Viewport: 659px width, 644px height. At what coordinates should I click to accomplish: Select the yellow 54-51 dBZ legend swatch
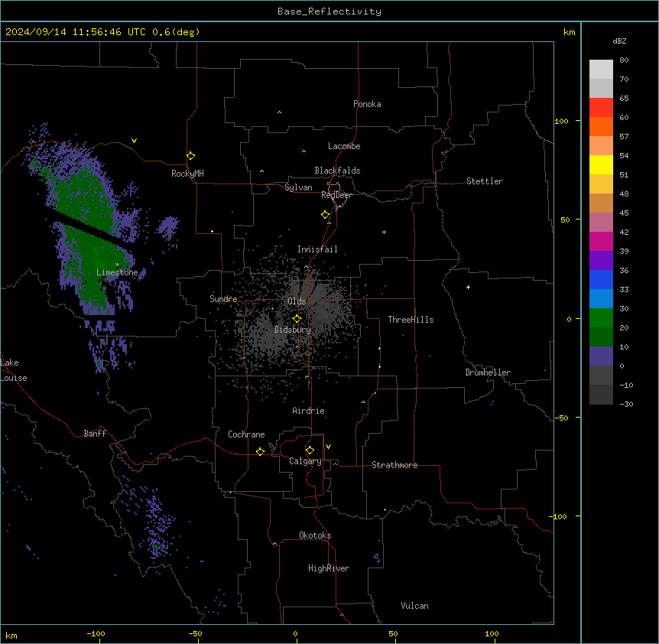(601, 164)
